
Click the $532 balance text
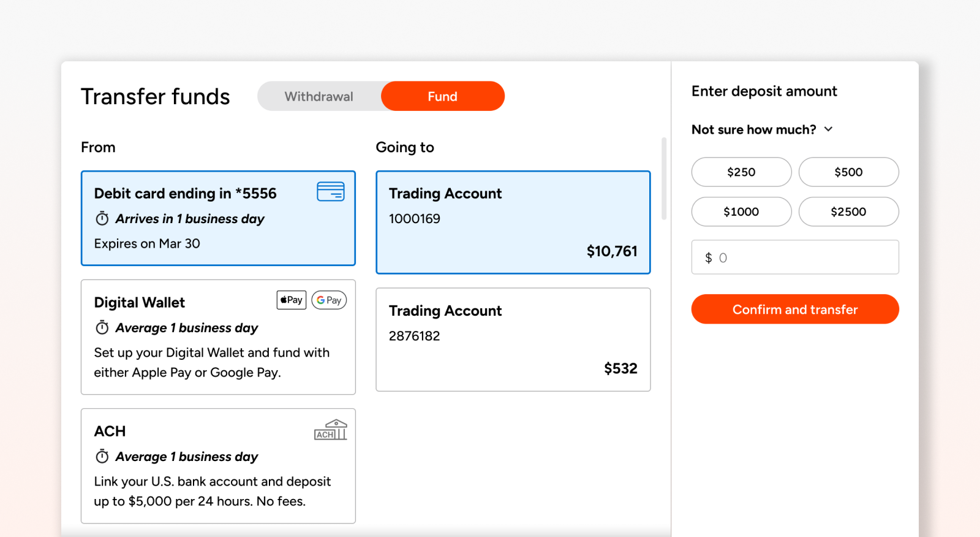coord(620,368)
